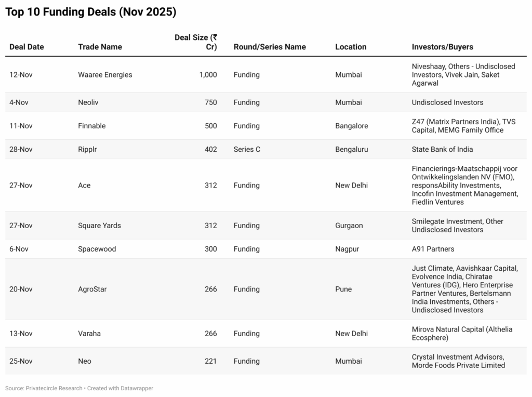Click the Spacewood trade name cell
532x397 pixels.
(97, 249)
